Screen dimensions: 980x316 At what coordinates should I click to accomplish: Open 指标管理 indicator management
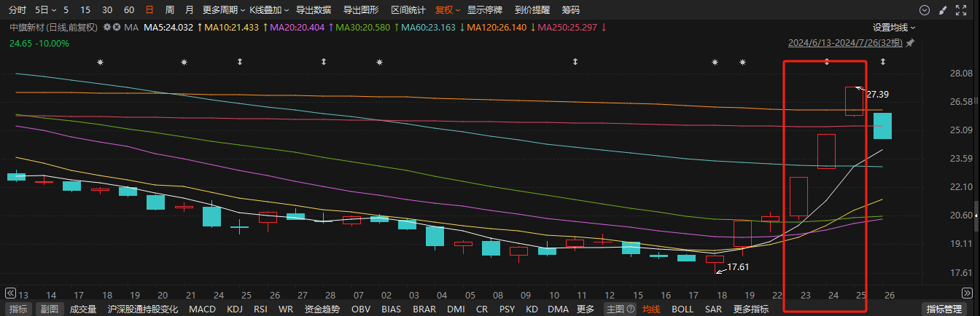(946, 309)
